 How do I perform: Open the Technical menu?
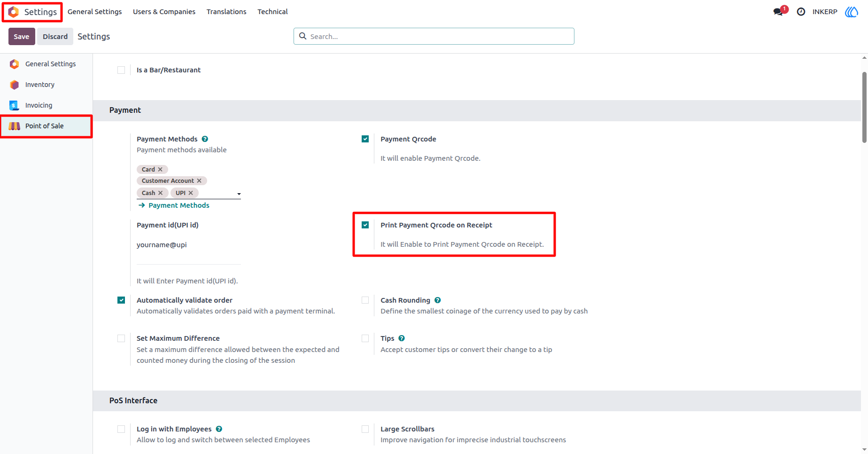tap(272, 12)
